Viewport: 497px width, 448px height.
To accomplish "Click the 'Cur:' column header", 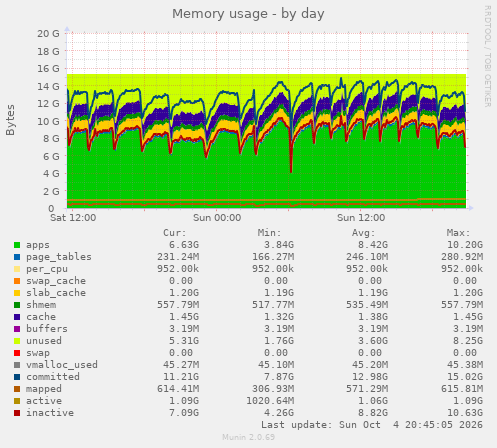I will pos(175,233).
